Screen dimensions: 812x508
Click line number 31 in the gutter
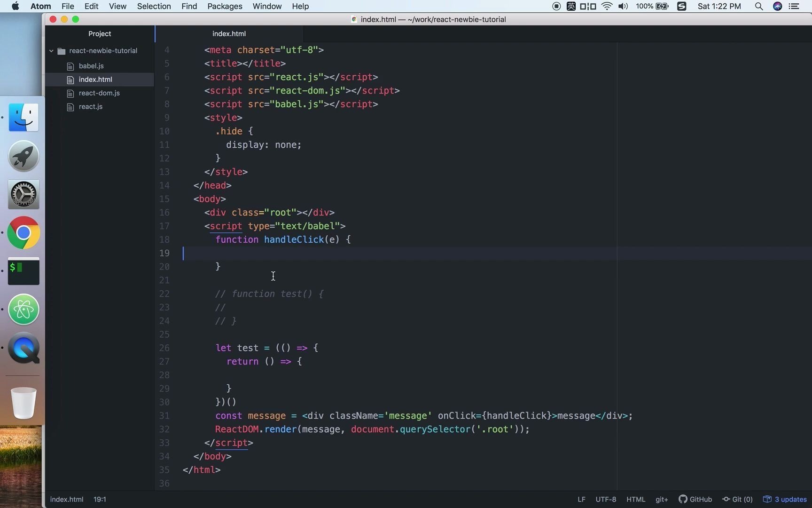(164, 416)
